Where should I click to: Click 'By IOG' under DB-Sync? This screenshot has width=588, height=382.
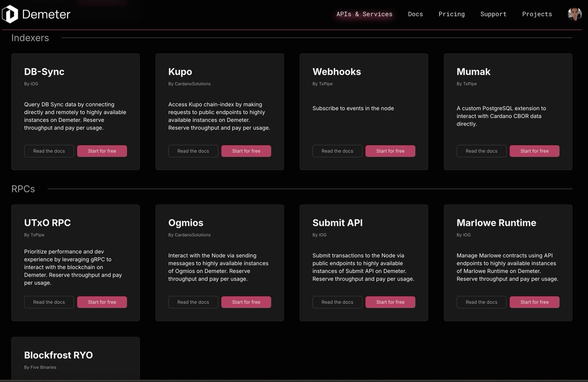[31, 84]
